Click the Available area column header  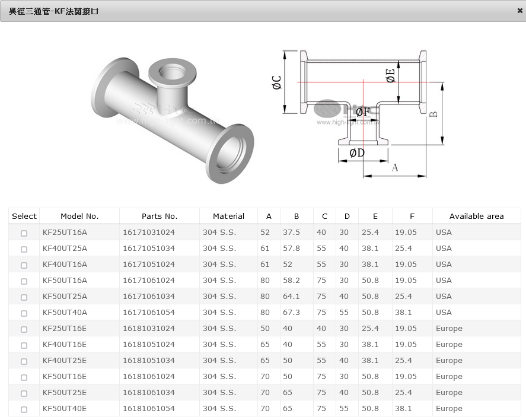476,217
